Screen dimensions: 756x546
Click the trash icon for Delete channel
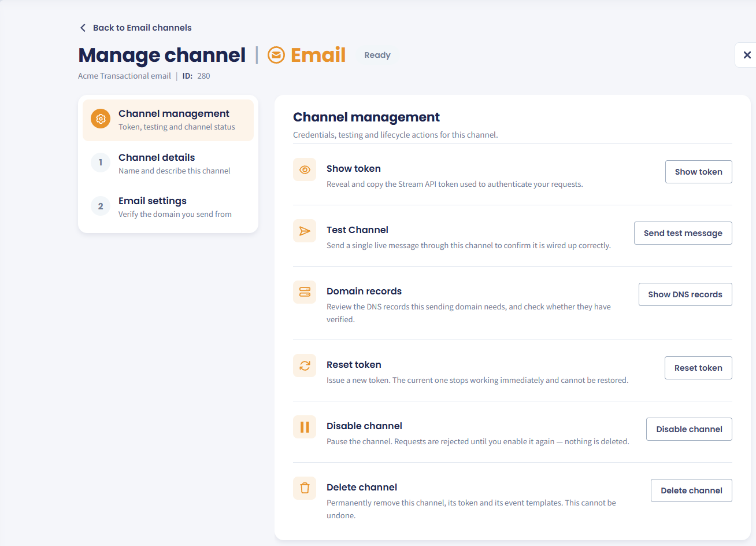click(305, 488)
